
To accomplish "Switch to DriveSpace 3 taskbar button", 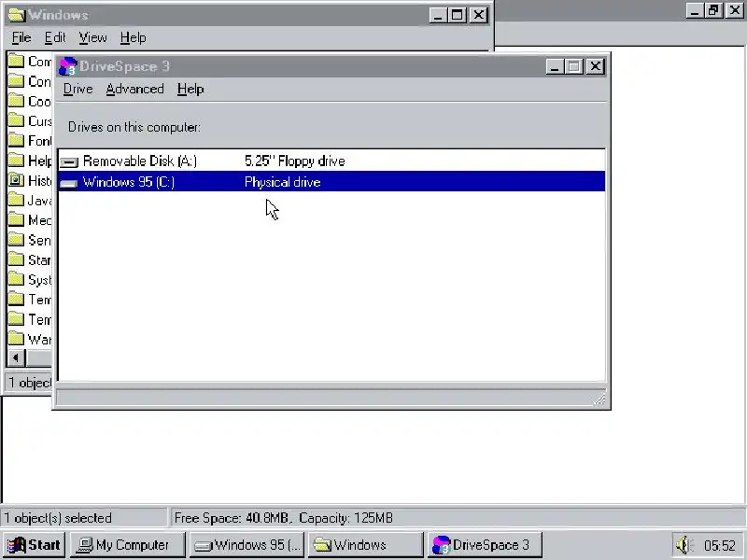I will 485,545.
